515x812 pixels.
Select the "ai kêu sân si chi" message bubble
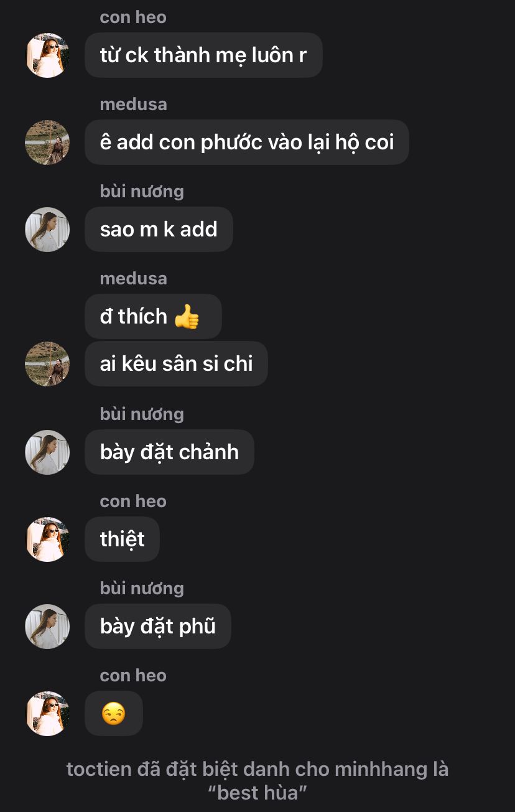176,364
